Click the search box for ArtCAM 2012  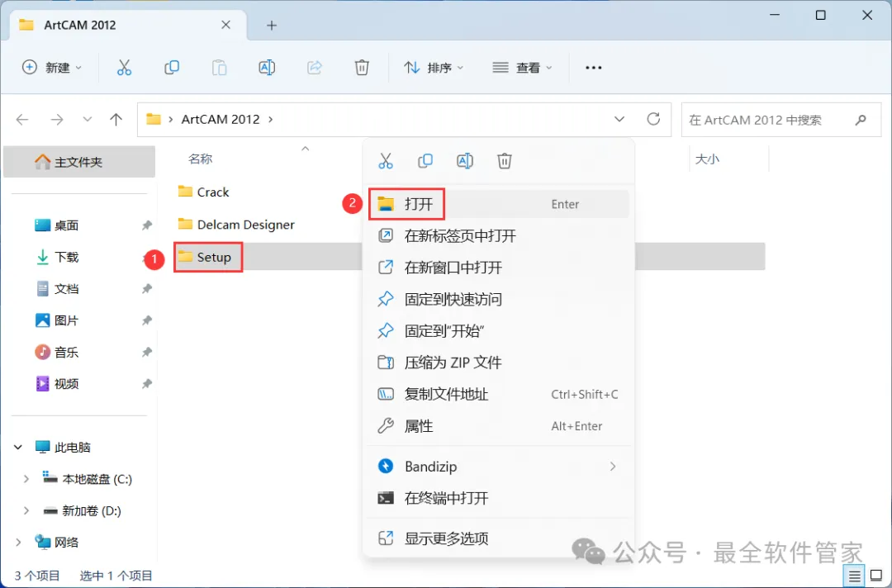click(781, 120)
